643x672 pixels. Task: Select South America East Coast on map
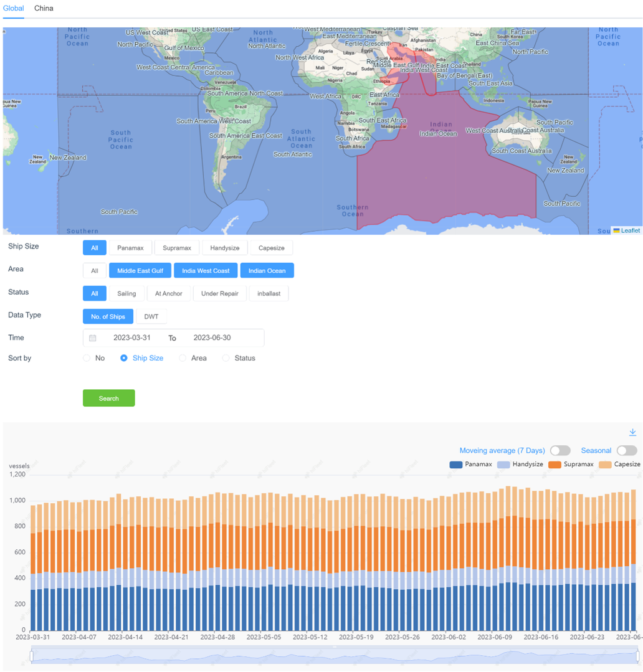245,136
